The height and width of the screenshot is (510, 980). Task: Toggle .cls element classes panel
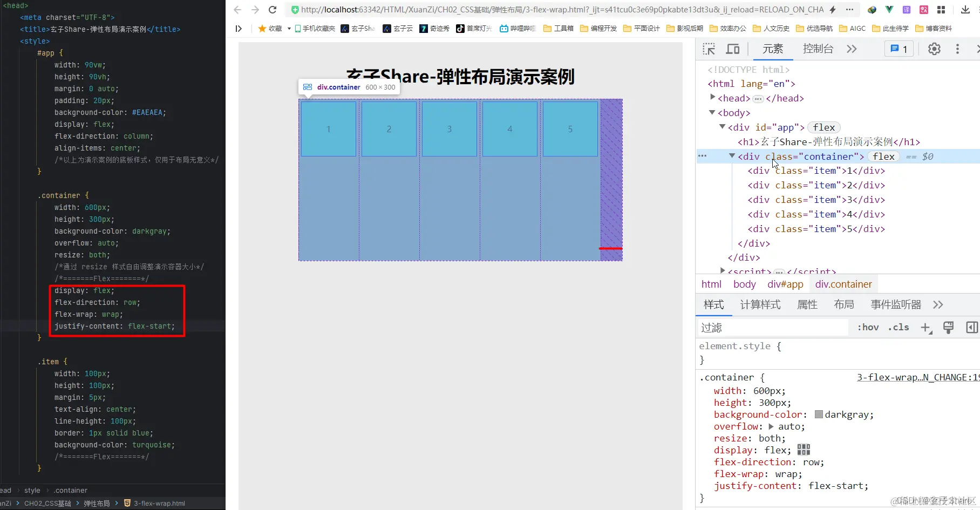pos(899,328)
